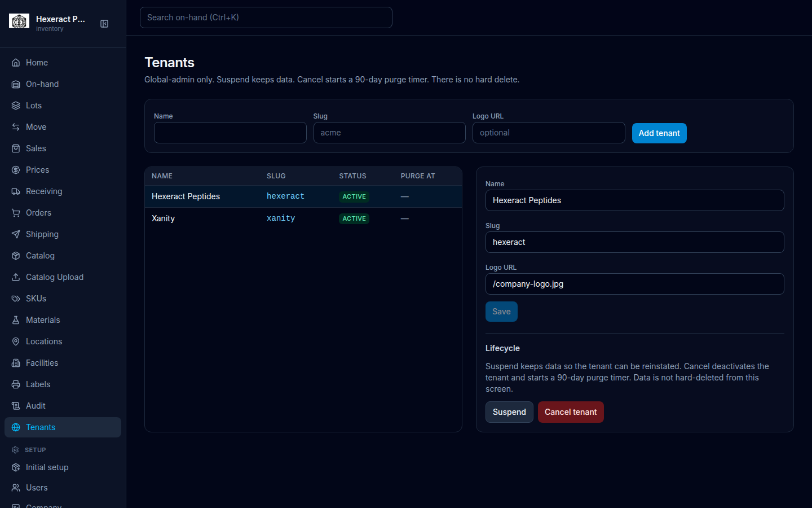Open the xanity slug link

[281, 218]
